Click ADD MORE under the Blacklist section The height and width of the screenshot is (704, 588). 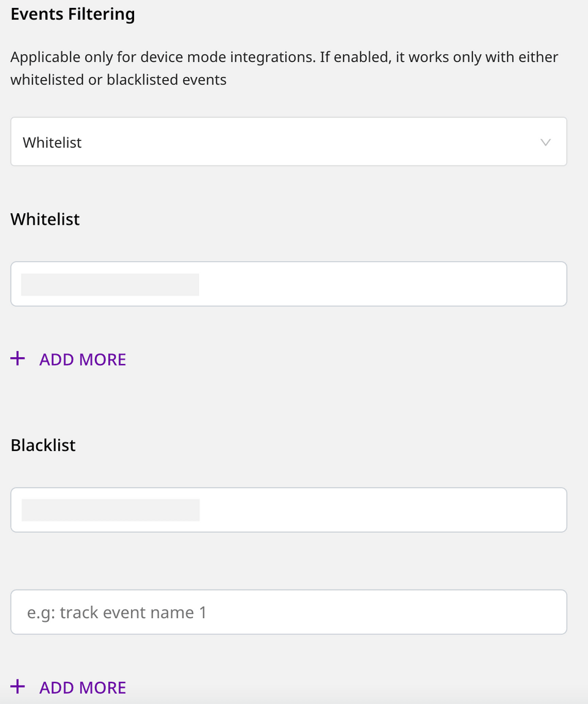[83, 687]
